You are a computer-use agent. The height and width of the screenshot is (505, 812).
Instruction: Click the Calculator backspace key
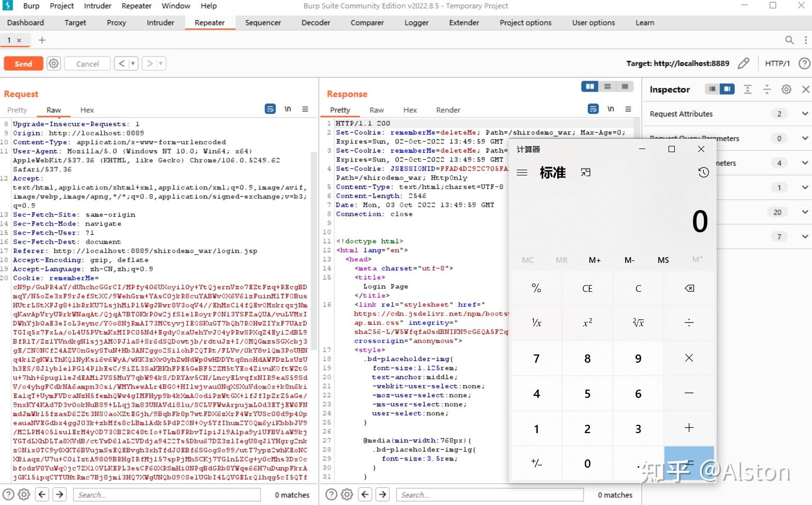tap(689, 288)
